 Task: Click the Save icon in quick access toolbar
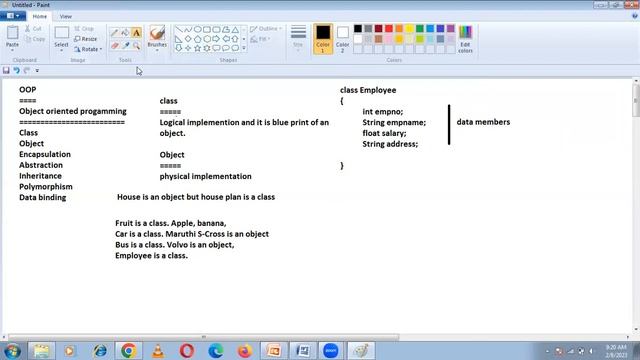tap(6, 70)
